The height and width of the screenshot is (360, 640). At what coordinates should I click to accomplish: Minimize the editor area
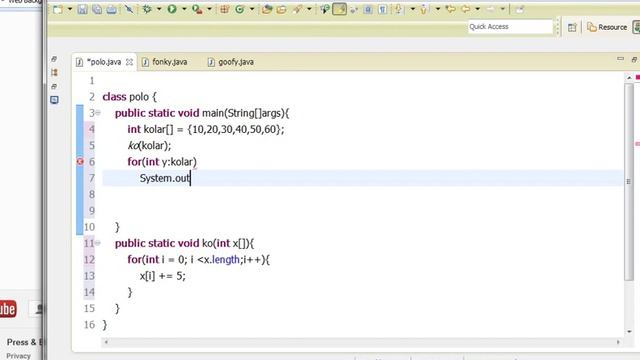click(620, 59)
